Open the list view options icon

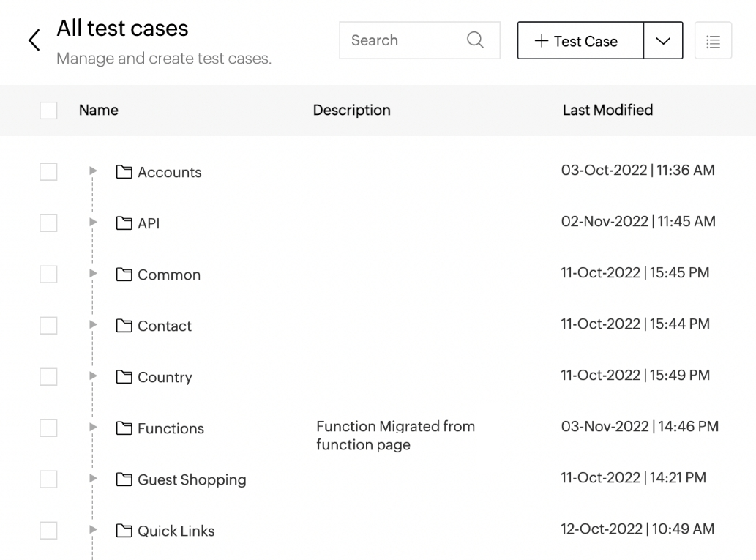coord(713,42)
